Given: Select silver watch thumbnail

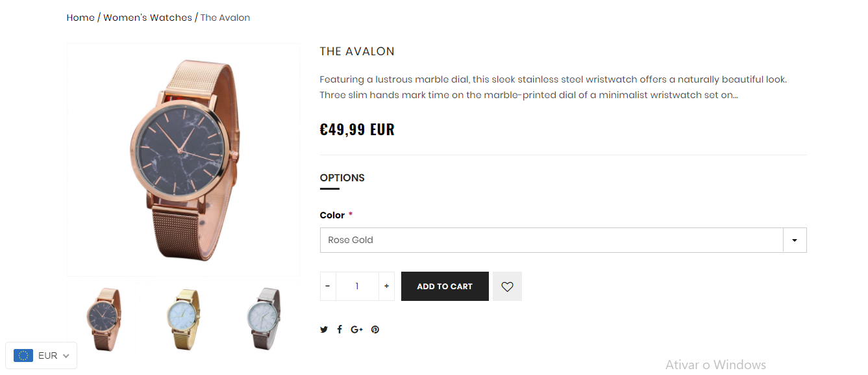Looking at the screenshot, I should click(x=264, y=318).
